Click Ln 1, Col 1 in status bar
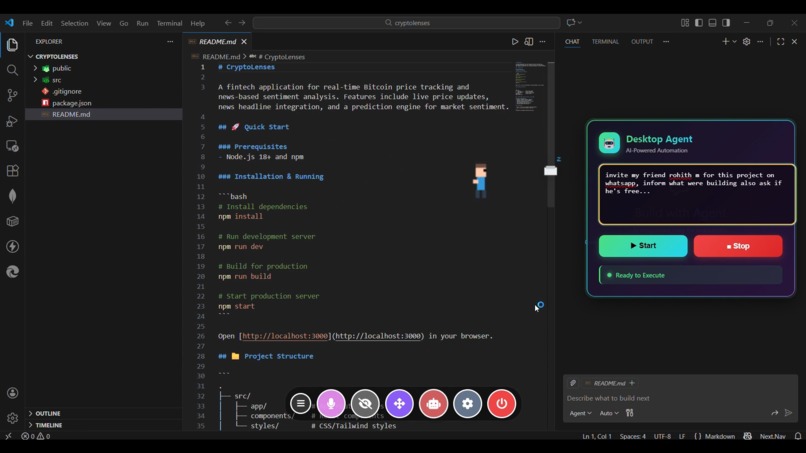 coord(597,437)
